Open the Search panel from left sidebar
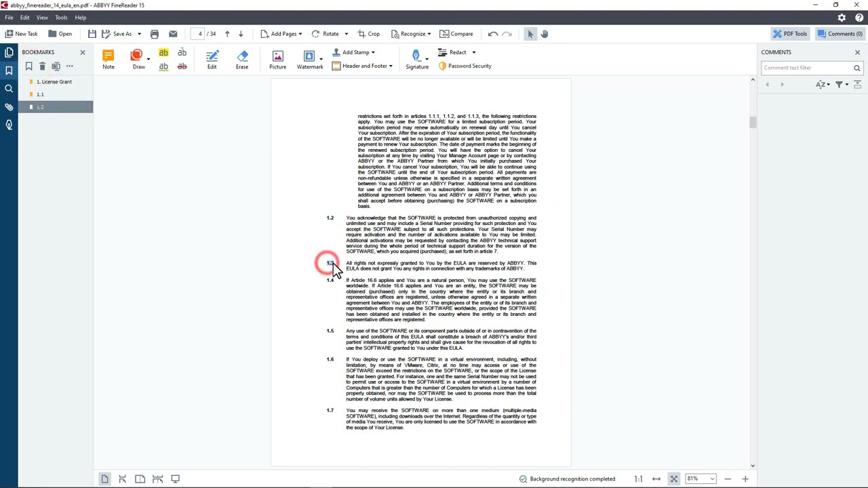Viewport: 868px width, 488px height. click(9, 89)
